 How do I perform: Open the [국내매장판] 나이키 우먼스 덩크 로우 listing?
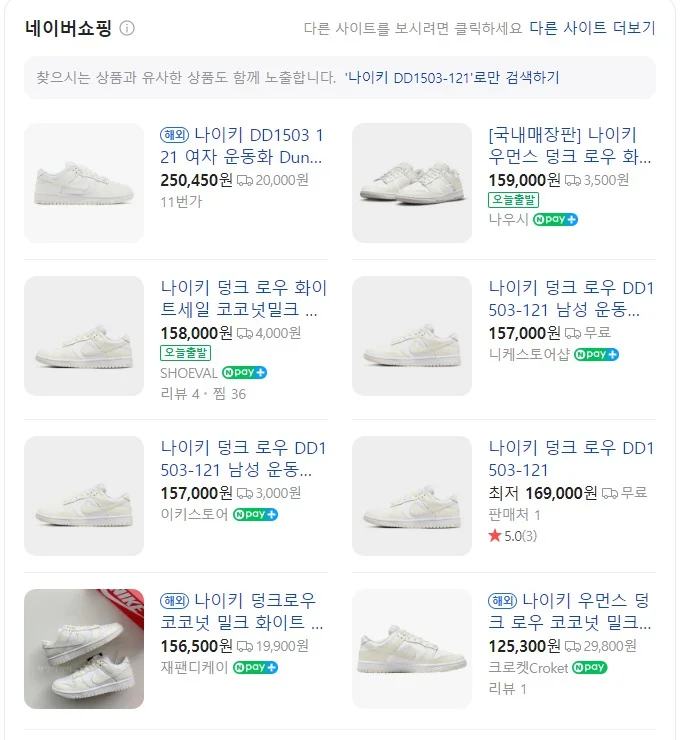[569, 146]
